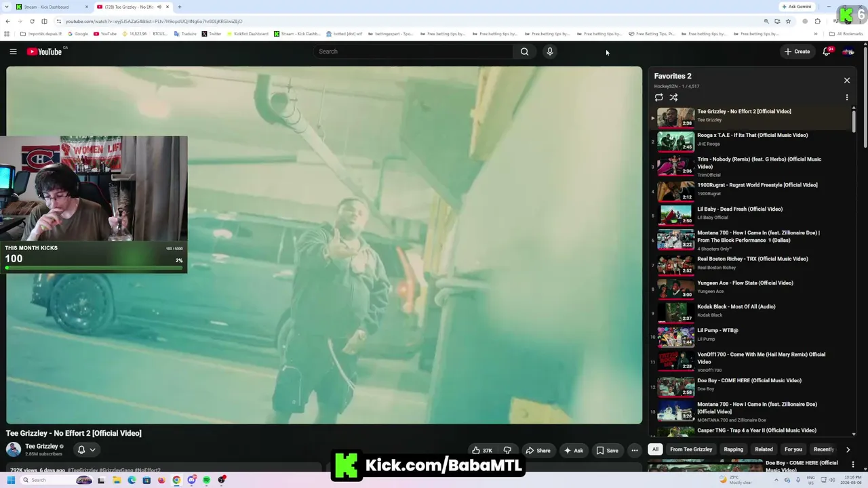
Task: Open the Twitter bookmark in bookmarks bar
Action: tap(212, 34)
